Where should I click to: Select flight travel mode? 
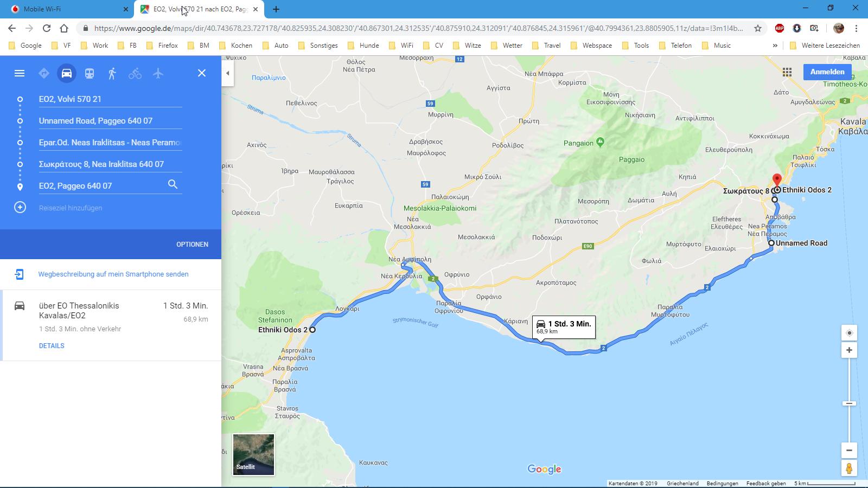pyautogui.click(x=158, y=73)
